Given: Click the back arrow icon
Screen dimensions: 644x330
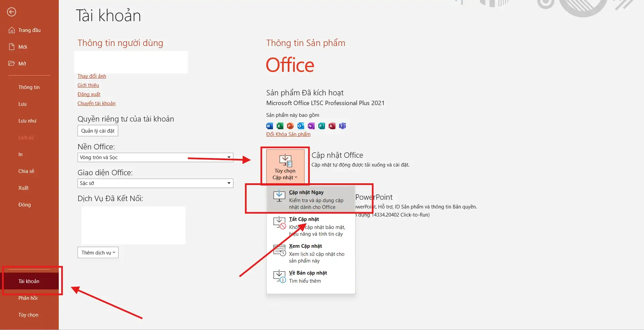Looking at the screenshot, I should (x=11, y=12).
